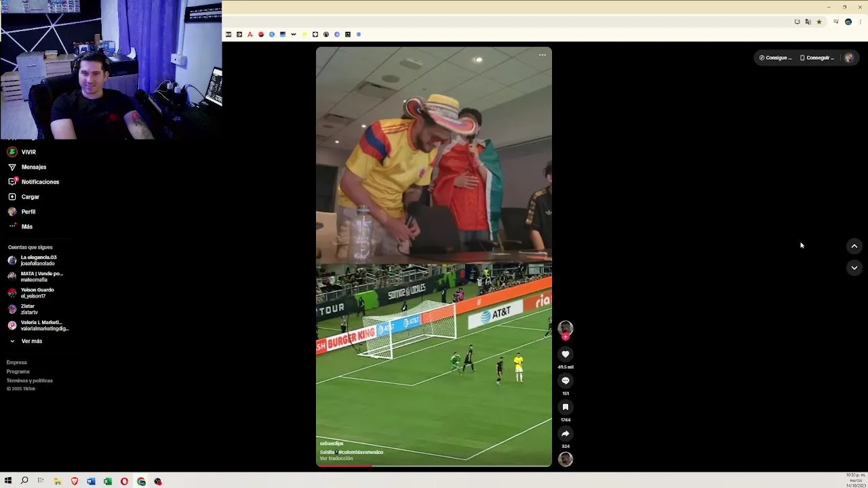Click the install/cast screen icon in address bar
Viewport: 868px width, 488px height.
[x=797, y=22]
